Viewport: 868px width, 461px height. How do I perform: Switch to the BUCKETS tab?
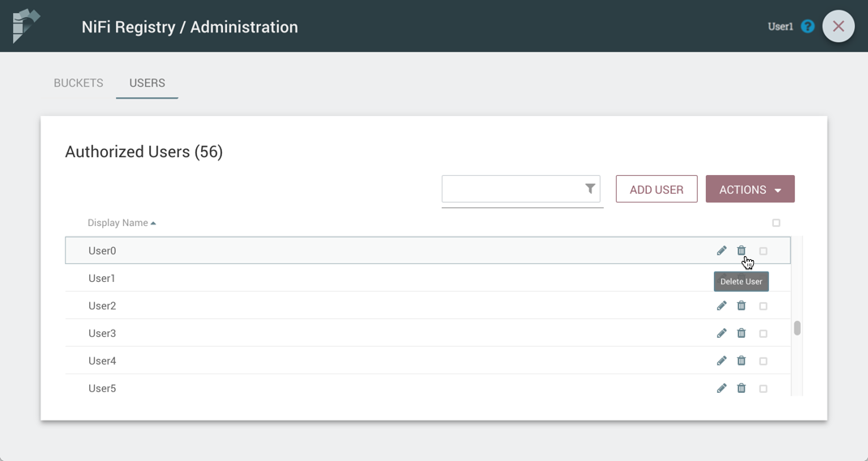pyautogui.click(x=79, y=83)
